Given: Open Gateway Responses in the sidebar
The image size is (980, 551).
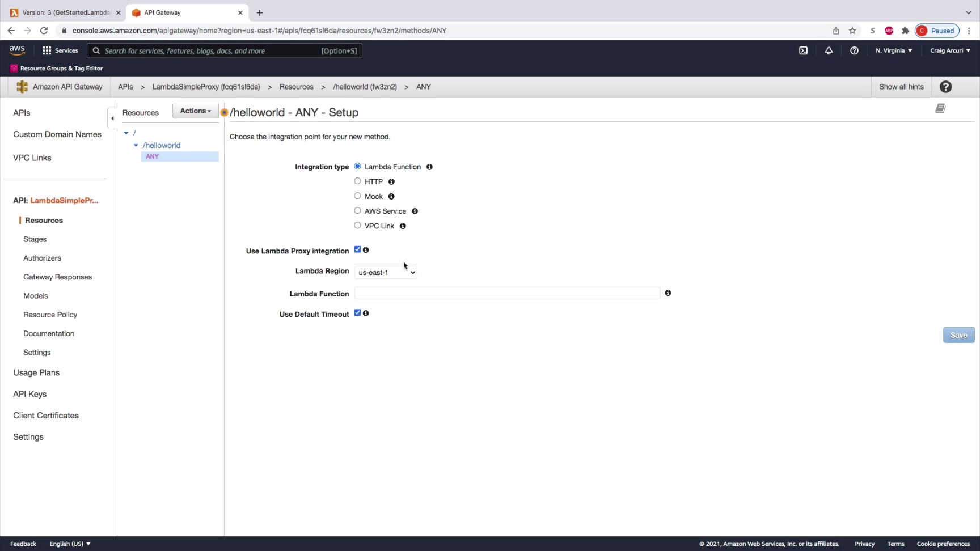Looking at the screenshot, I should coord(57,277).
